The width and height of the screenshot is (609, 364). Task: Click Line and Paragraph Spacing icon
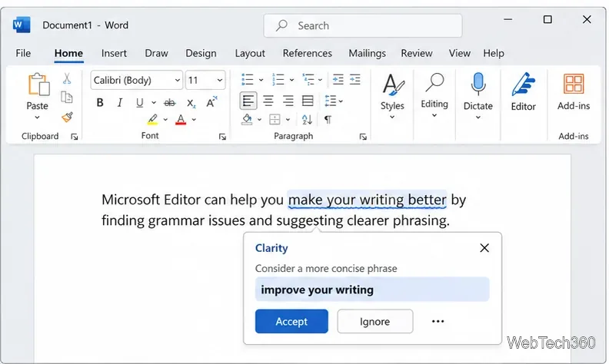pos(330,101)
